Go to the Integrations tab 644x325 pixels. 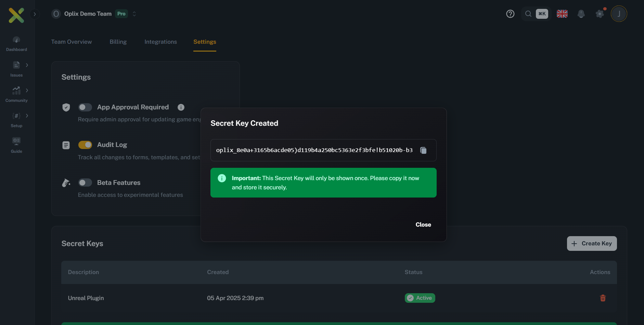point(160,42)
